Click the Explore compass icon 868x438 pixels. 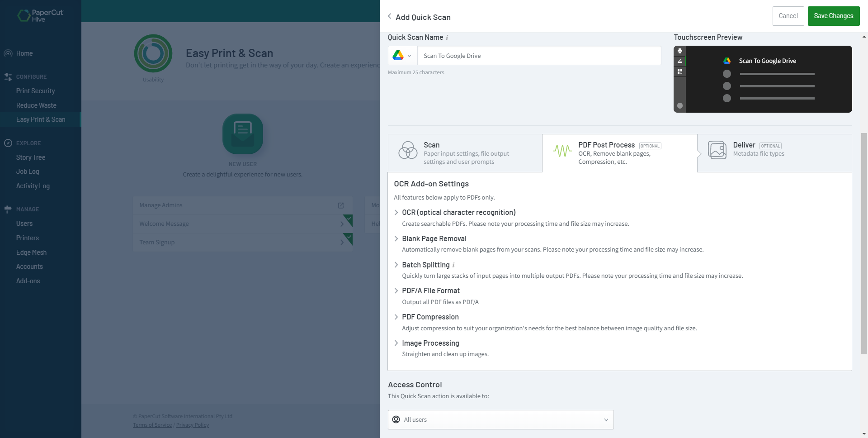tap(8, 143)
